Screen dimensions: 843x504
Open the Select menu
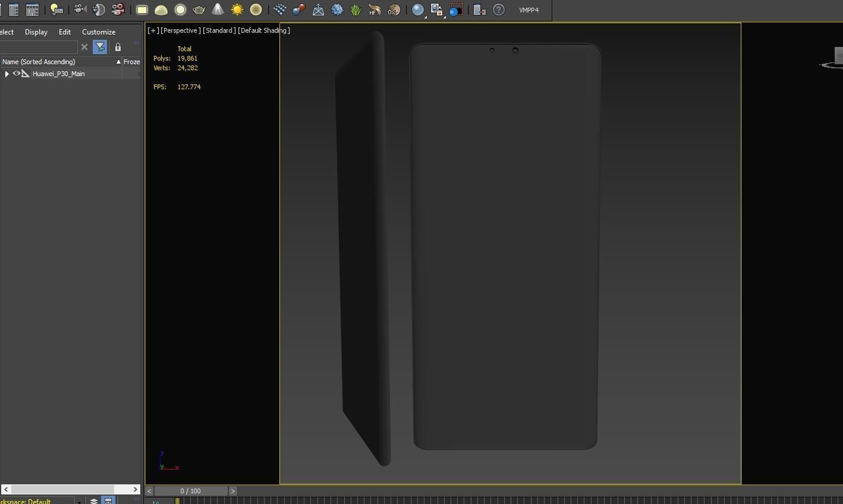tap(7, 32)
